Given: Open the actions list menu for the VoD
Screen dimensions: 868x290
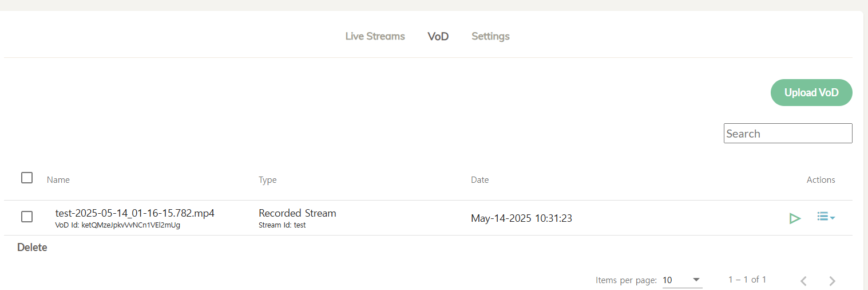Looking at the screenshot, I should click(x=826, y=217).
